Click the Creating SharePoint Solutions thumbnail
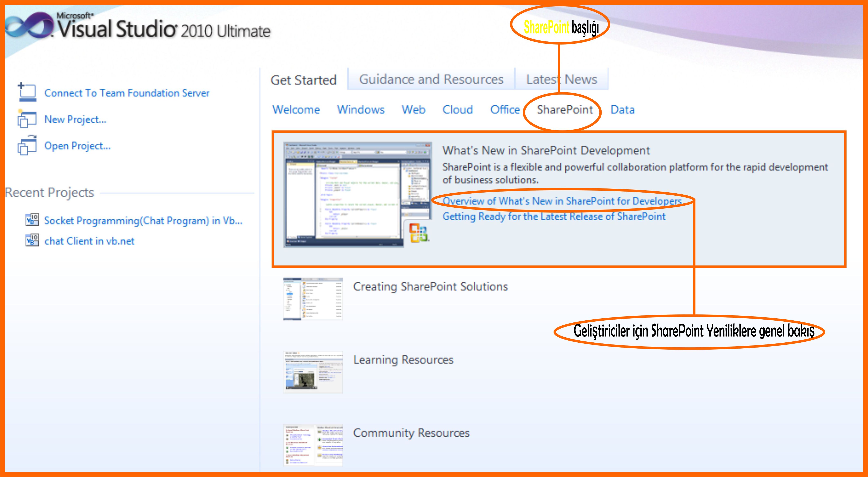 313,299
